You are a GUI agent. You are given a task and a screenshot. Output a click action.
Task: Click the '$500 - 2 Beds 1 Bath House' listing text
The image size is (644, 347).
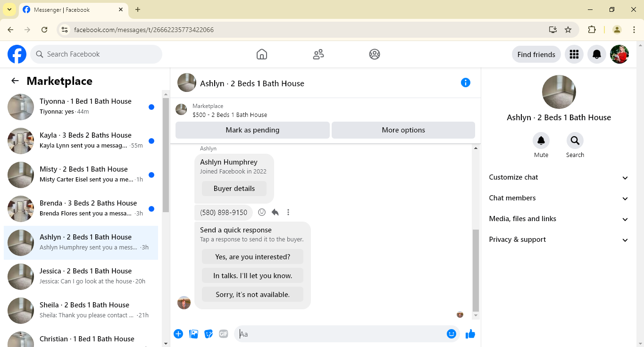pos(230,115)
